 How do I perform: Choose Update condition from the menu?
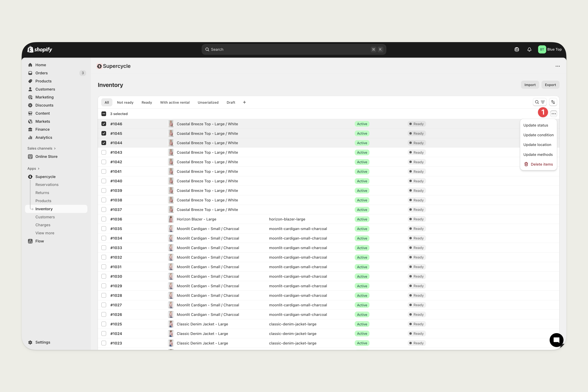point(538,135)
